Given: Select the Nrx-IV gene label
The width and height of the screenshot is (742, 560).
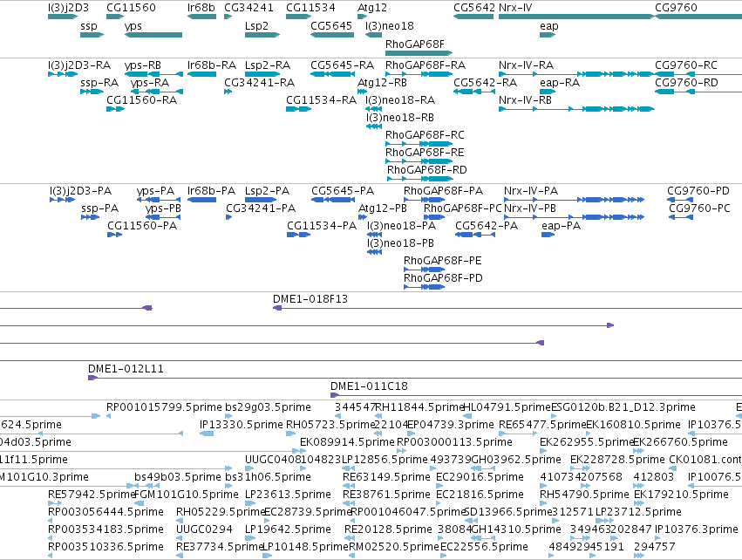Looking at the screenshot, I should 515,8.
